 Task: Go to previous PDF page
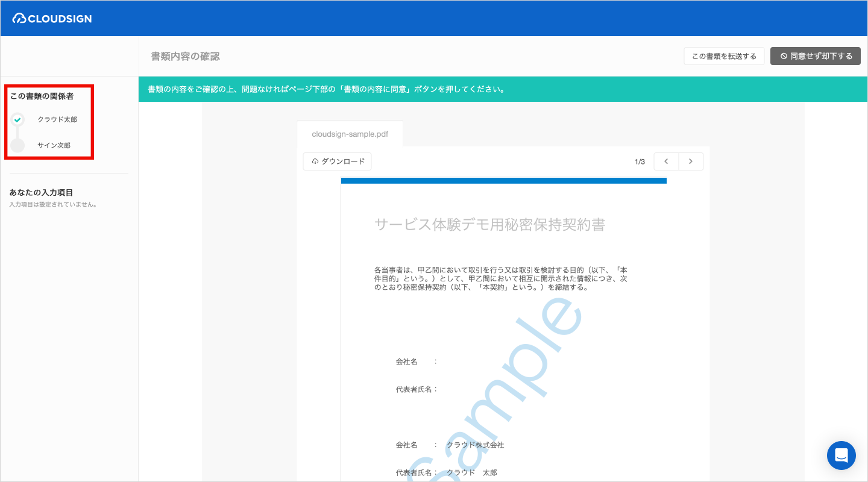666,161
